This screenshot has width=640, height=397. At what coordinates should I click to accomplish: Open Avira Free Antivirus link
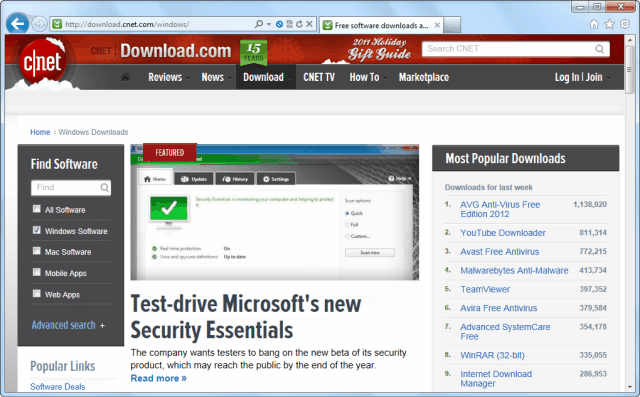click(x=499, y=308)
